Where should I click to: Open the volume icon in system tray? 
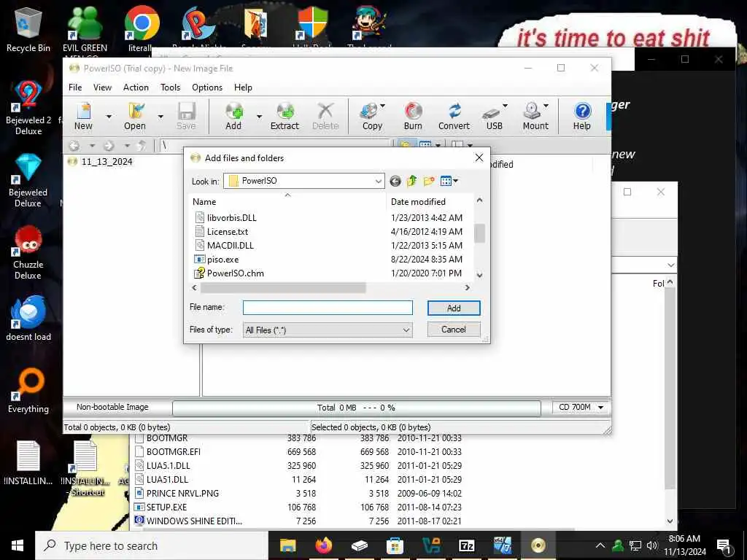point(651,545)
